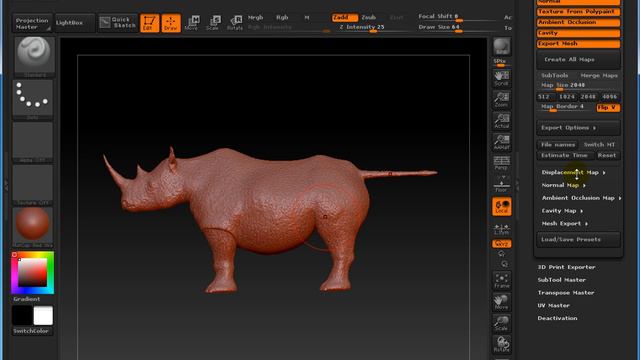Click the Scroll canvas navigation icon
The width and height of the screenshot is (640, 360).
click(502, 78)
